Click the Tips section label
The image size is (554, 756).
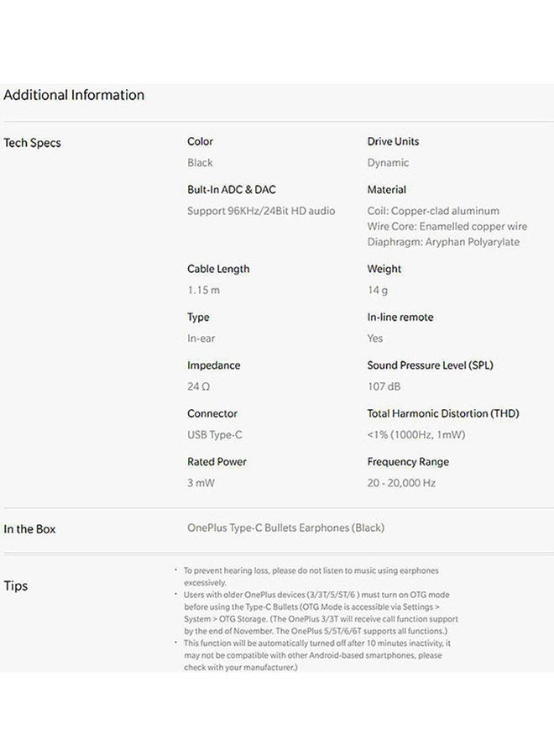[15, 585]
